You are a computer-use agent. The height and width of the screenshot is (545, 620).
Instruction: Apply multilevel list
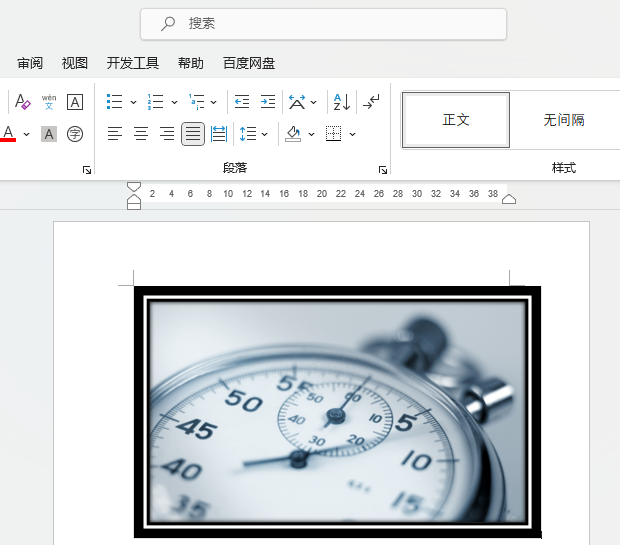pos(197,102)
